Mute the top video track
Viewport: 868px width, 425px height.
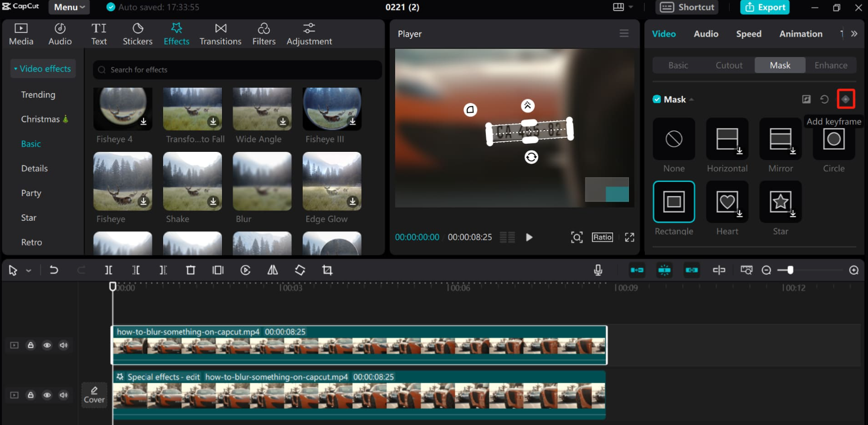tap(64, 345)
